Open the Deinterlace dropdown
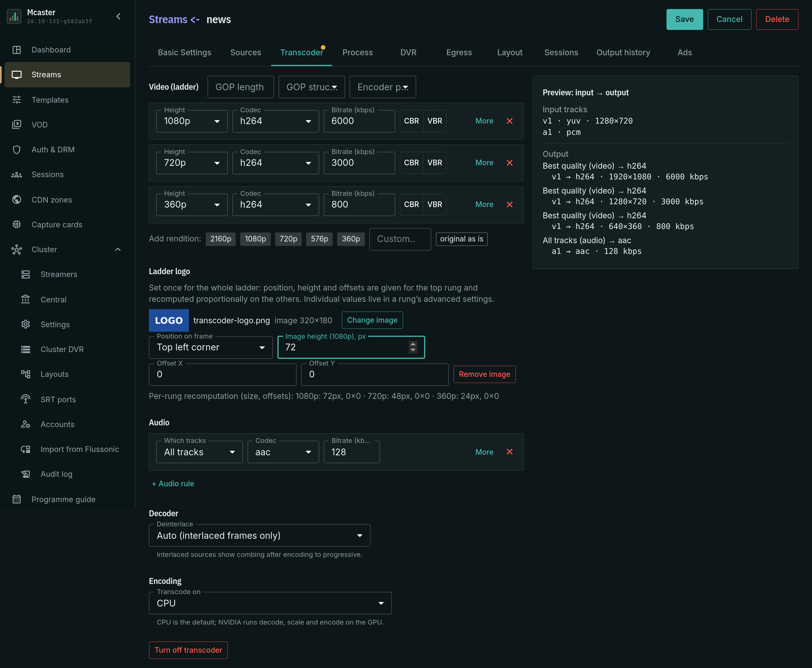 [x=260, y=535]
